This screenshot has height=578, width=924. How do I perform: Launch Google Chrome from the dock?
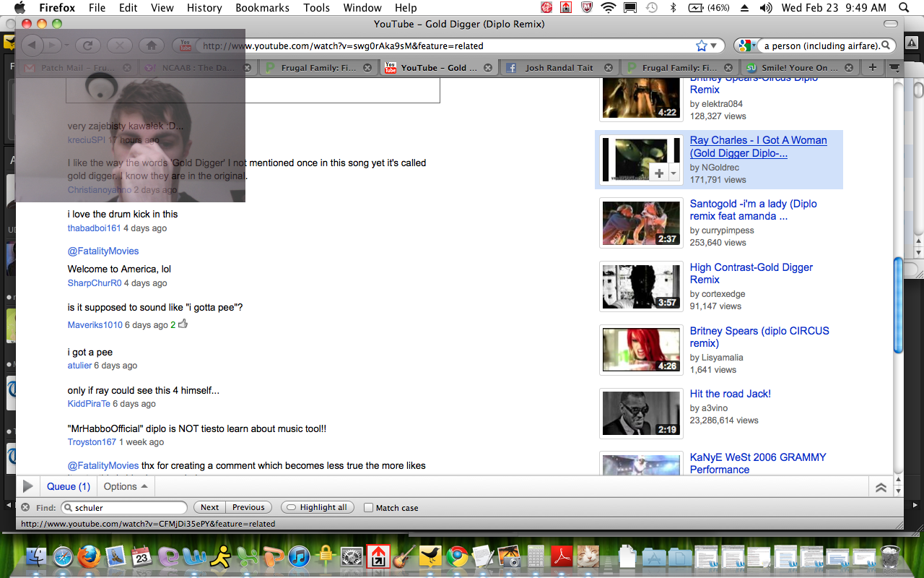[x=456, y=556]
